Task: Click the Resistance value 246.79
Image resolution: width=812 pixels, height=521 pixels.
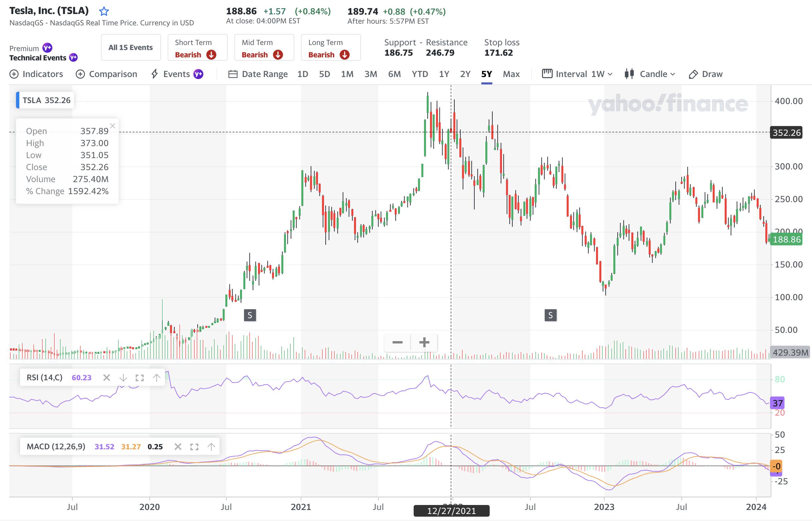Action: tap(440, 53)
